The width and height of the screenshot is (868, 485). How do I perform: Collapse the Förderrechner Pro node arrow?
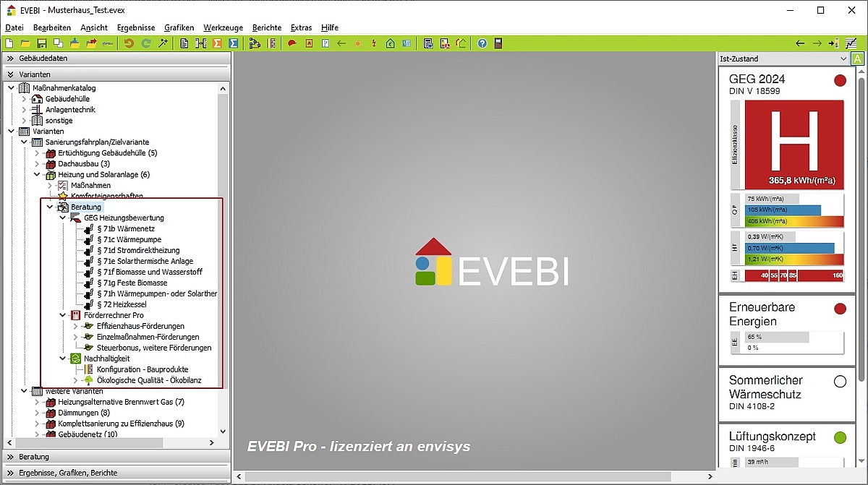[63, 315]
